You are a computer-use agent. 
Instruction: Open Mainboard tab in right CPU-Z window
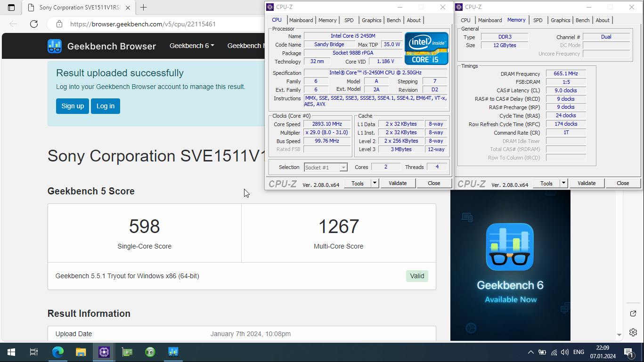(x=490, y=20)
